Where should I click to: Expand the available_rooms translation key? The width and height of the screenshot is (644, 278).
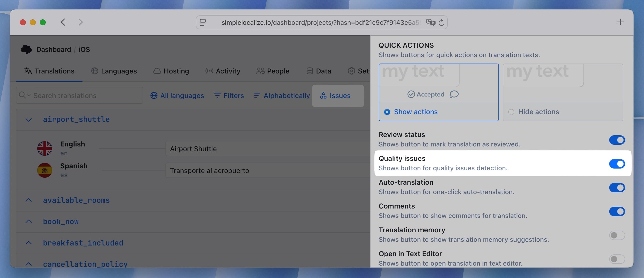point(28,200)
